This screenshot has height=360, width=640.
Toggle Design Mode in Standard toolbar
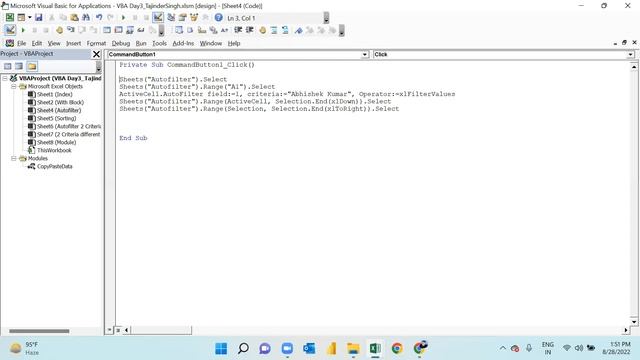click(x=158, y=18)
